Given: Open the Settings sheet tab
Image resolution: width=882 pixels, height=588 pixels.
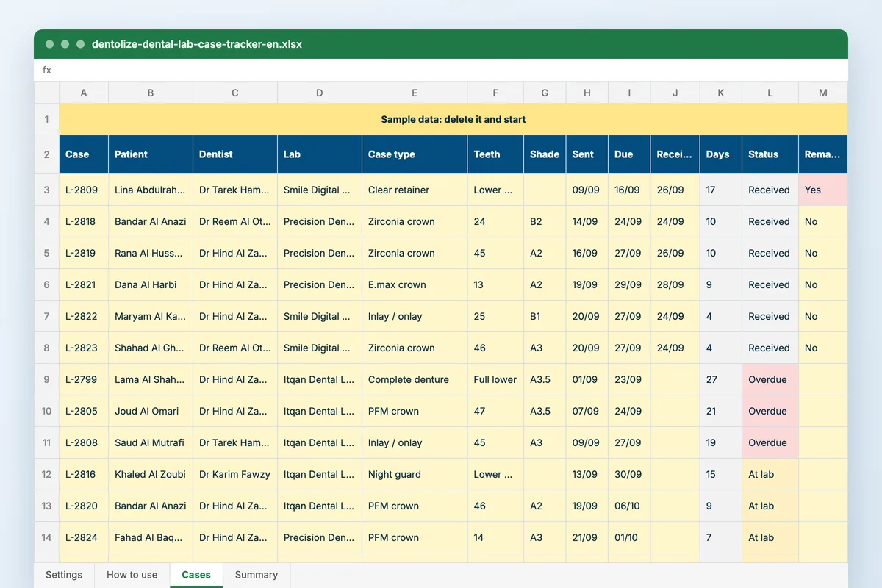Looking at the screenshot, I should click(64, 575).
